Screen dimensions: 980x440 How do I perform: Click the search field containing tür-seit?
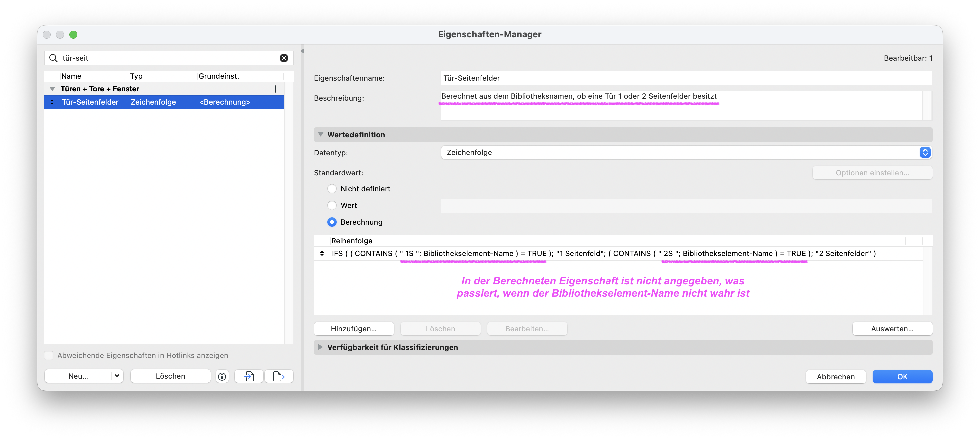coord(169,58)
